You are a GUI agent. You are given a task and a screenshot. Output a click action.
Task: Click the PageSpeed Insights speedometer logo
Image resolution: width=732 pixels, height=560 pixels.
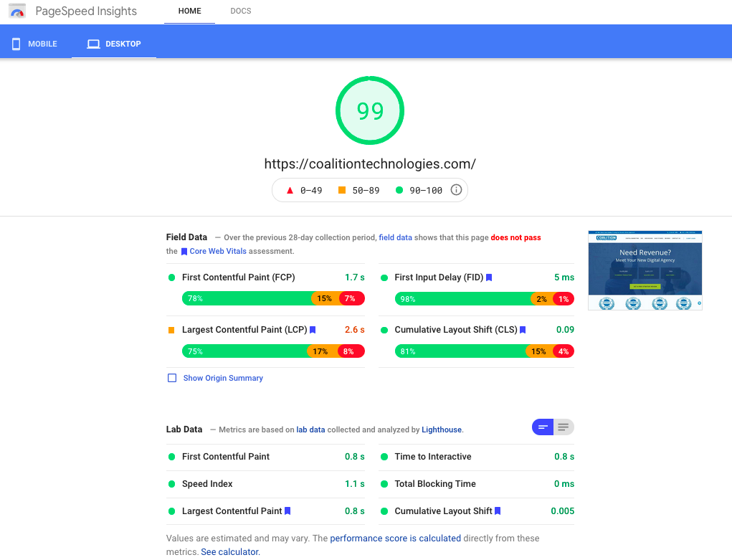(x=17, y=11)
